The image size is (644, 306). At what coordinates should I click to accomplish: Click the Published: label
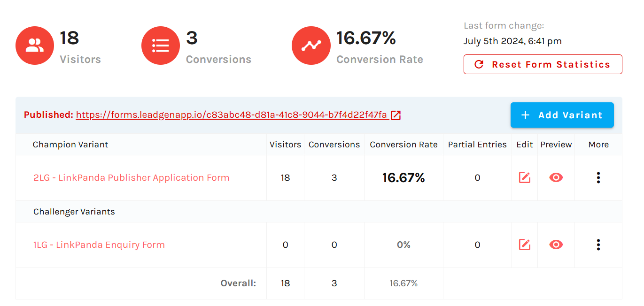(x=48, y=115)
